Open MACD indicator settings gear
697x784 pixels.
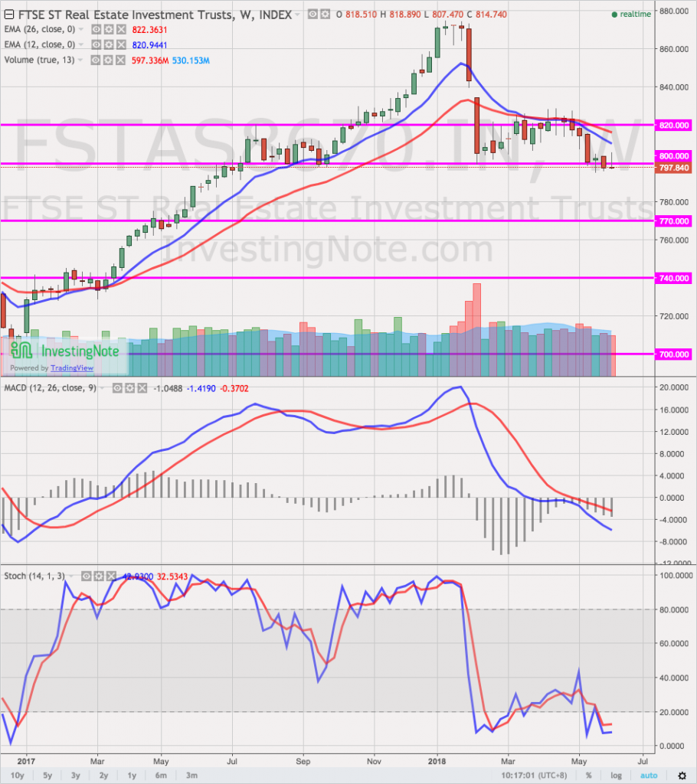pyautogui.click(x=130, y=387)
